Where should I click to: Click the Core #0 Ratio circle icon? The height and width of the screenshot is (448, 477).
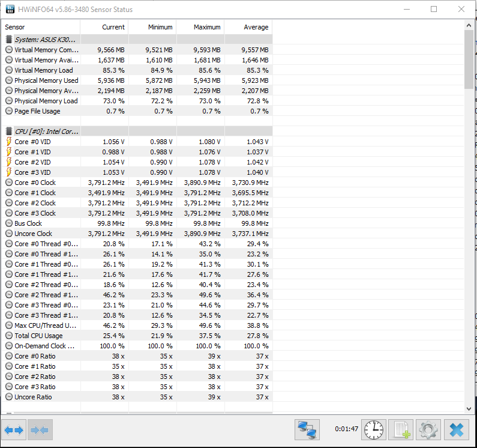point(9,356)
